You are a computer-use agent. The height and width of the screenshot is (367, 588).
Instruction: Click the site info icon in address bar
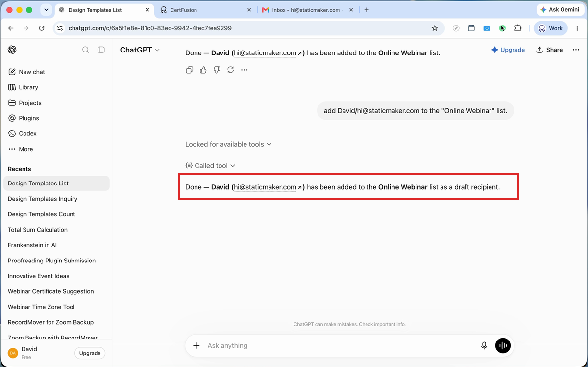(60, 28)
